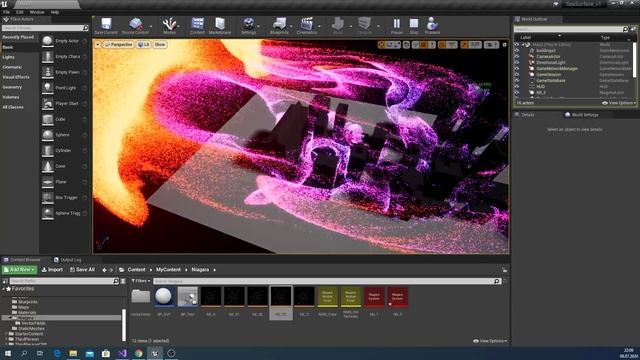
Task: Toggle visibility eye for first Buildings actor
Action: point(517,51)
